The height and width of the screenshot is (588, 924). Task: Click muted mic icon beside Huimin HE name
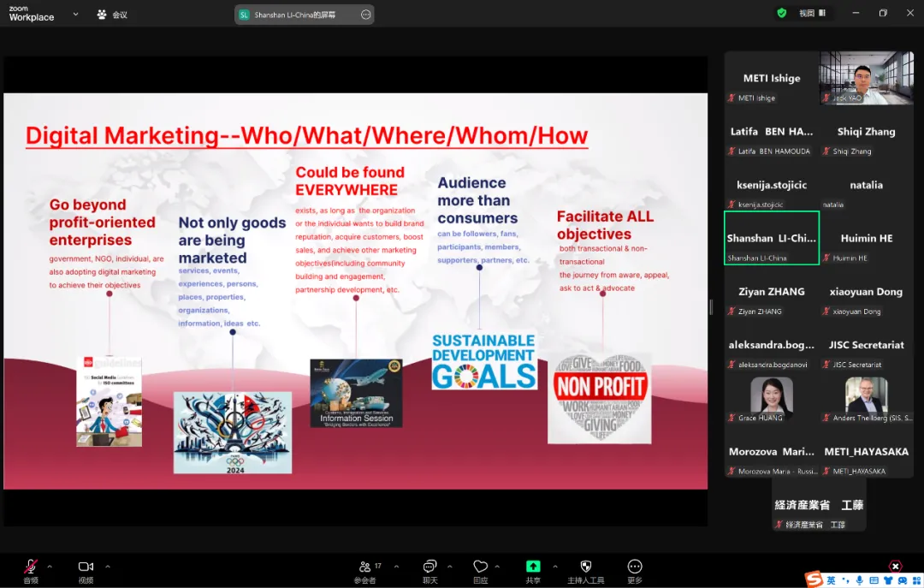[x=826, y=258]
